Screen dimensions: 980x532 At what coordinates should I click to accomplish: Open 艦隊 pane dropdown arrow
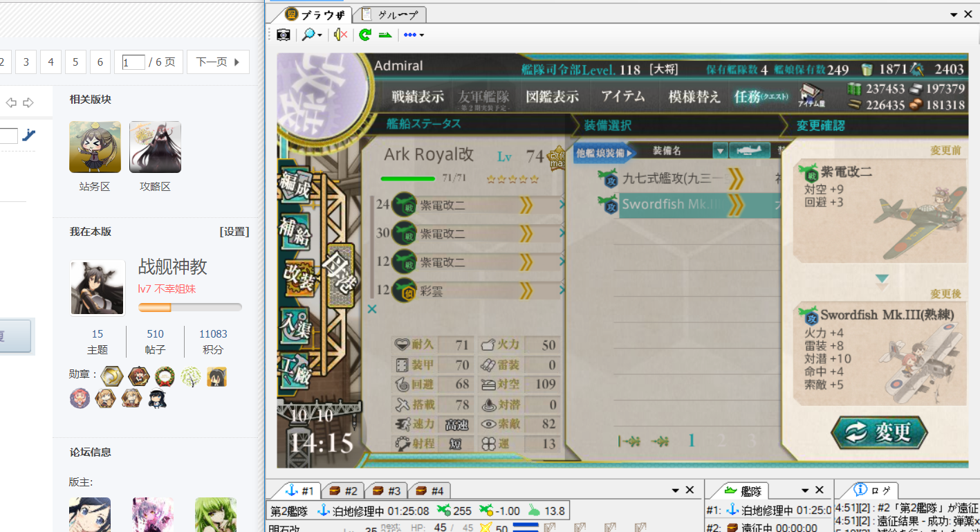805,490
